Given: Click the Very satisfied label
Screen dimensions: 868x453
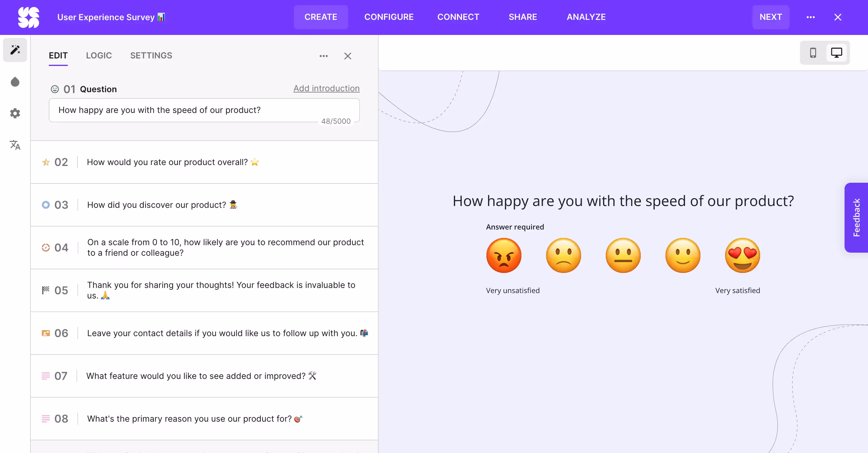Looking at the screenshot, I should click(737, 290).
